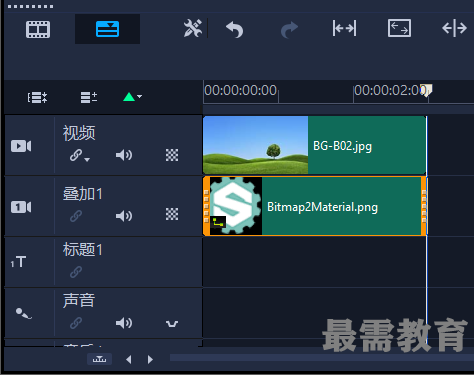Click the 视频 track label
Viewport: 474px width, 375px height.
point(79,133)
